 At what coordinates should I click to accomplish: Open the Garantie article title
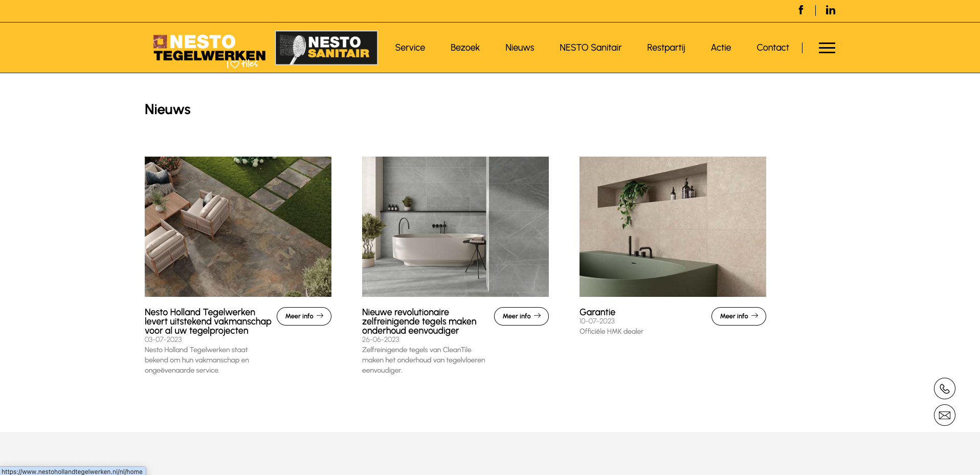[597, 312]
